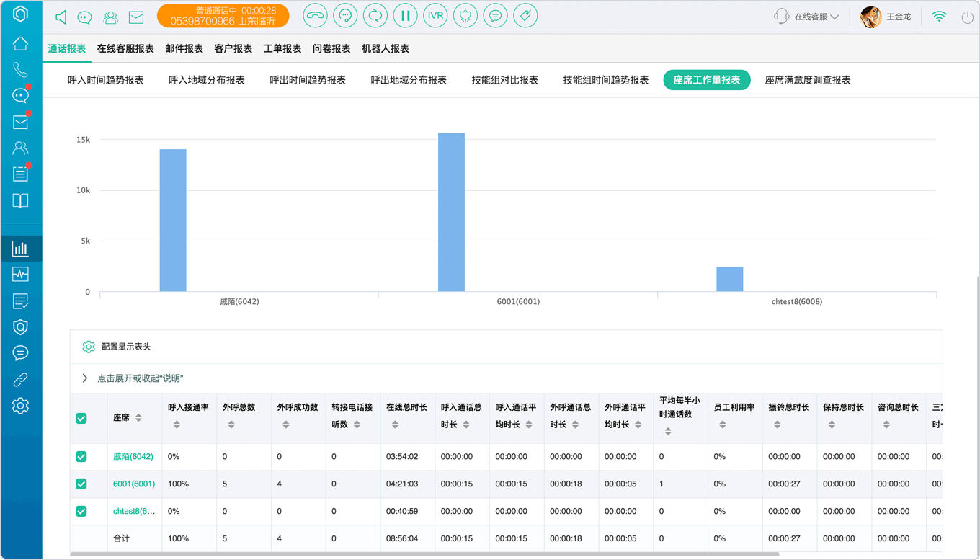Open the knowledge base book icon
This screenshot has height=560, width=980.
20,200
